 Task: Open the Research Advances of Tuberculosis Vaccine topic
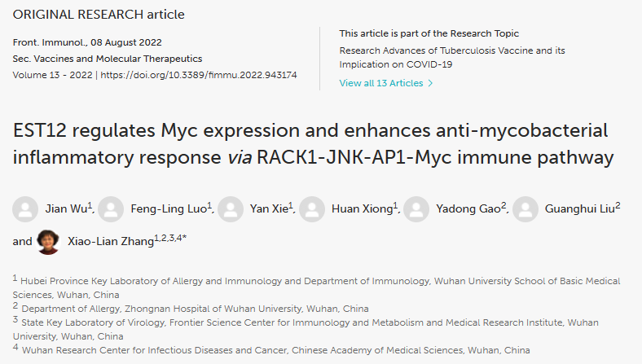tap(452, 57)
